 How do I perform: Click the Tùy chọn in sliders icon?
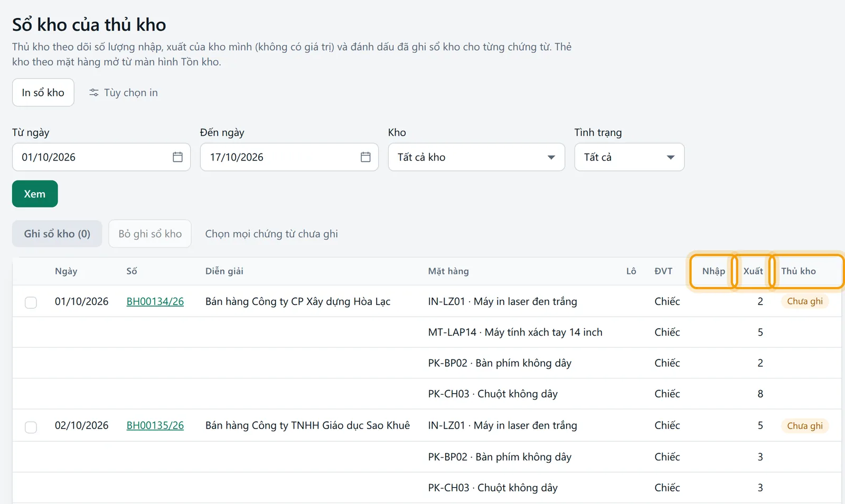[94, 93]
